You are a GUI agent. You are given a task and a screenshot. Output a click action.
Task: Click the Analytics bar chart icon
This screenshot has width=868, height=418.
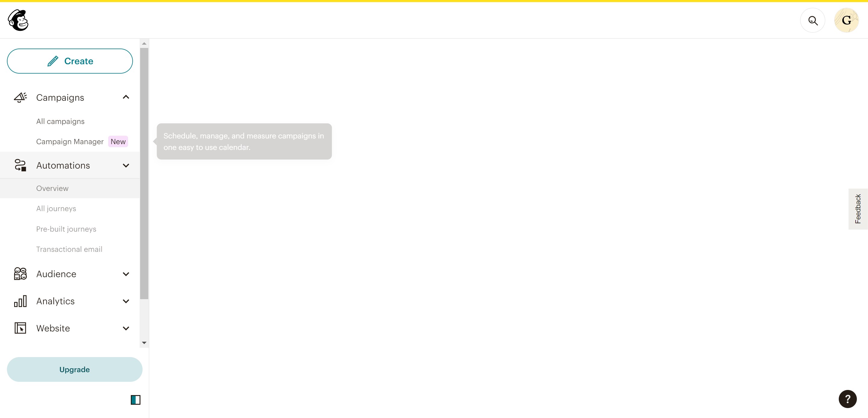click(20, 301)
